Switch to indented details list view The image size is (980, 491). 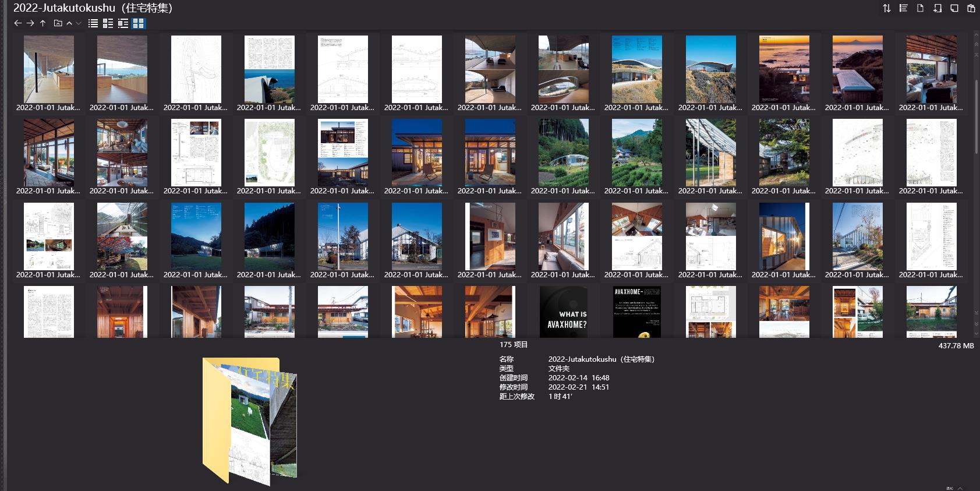click(123, 23)
